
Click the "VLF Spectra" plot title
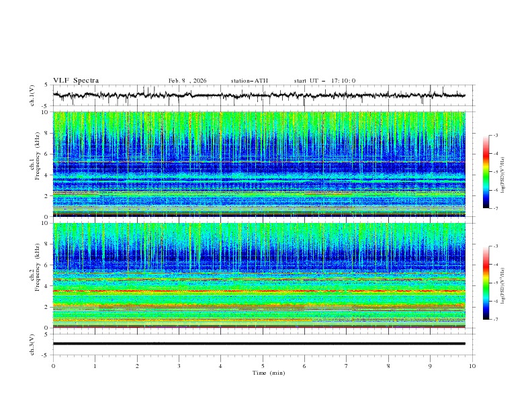pos(76,81)
